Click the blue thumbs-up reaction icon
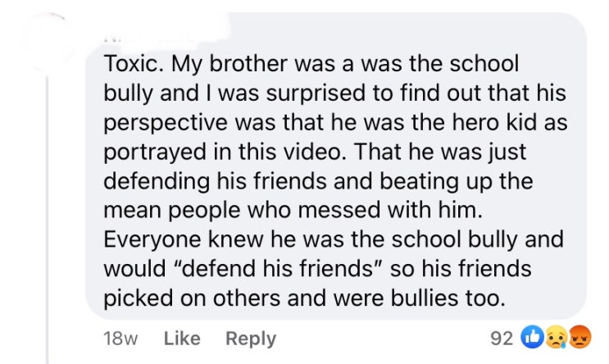Image resolution: width=609 pixels, height=364 pixels. (532, 337)
